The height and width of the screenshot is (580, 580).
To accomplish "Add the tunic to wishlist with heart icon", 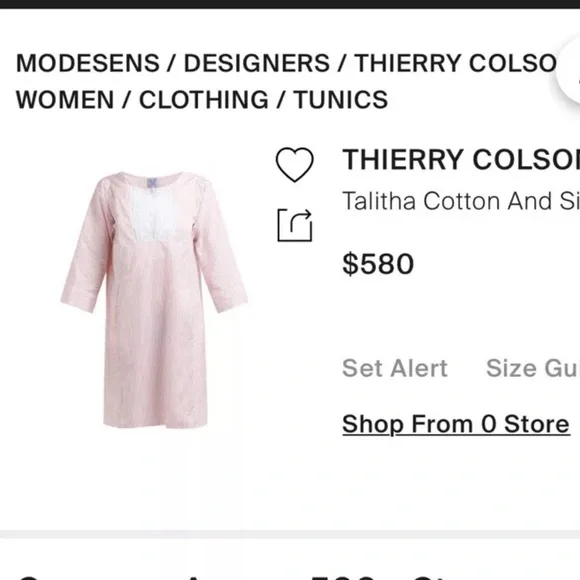I will (294, 164).
